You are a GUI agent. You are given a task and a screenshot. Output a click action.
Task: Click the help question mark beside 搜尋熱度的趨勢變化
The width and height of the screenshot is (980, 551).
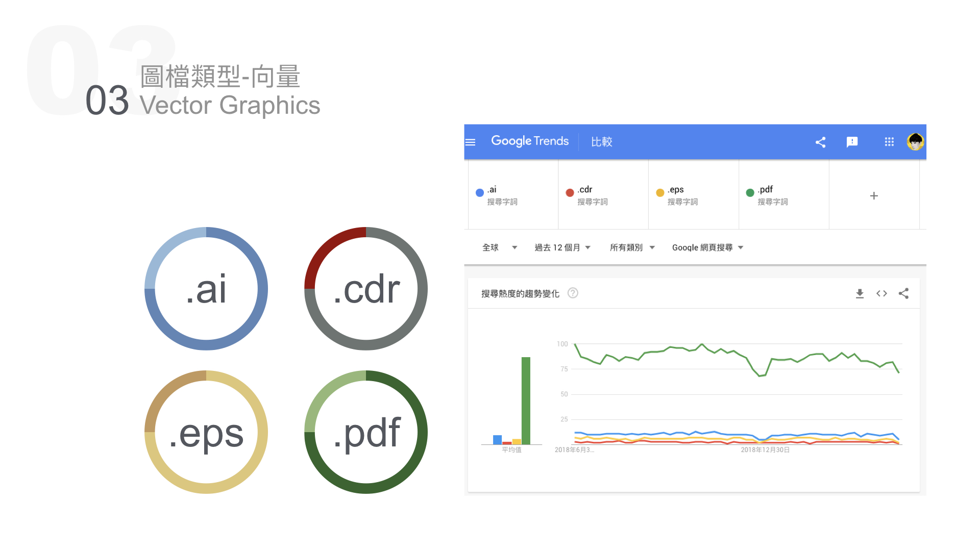573,293
